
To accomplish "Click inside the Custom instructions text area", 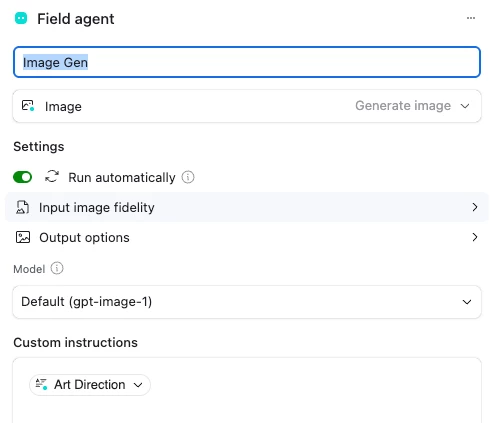I will (247, 408).
